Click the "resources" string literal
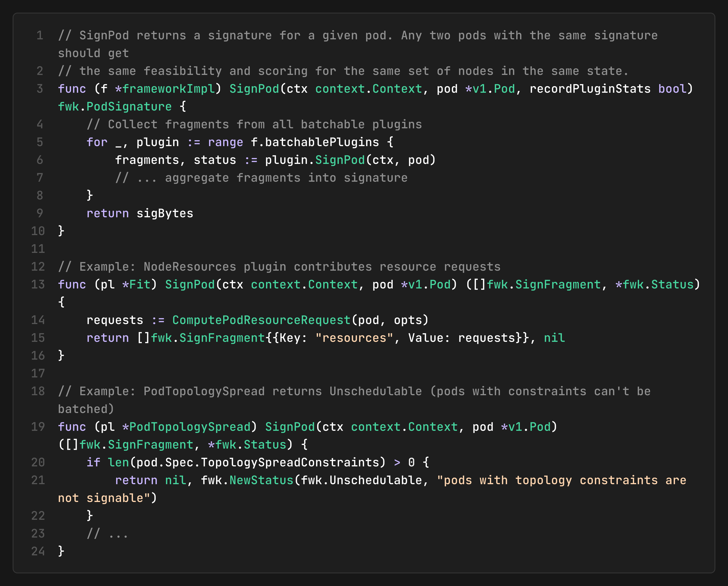This screenshot has width=728, height=586. pyautogui.click(x=354, y=338)
